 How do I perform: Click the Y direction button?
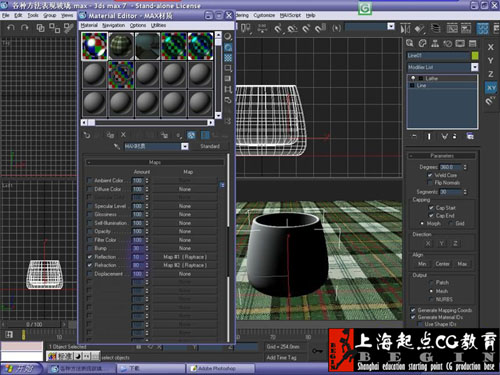coord(441,244)
